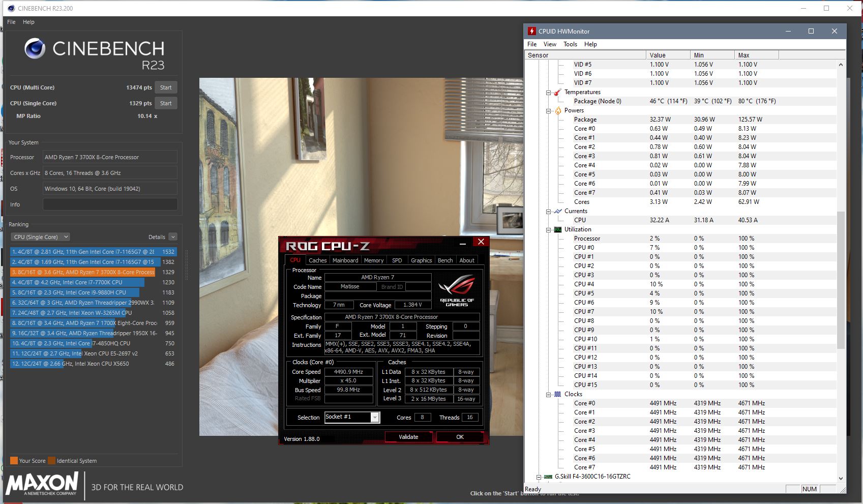Open the CPU (Single Core) ranking dropdown
The width and height of the screenshot is (863, 504).
click(x=40, y=237)
